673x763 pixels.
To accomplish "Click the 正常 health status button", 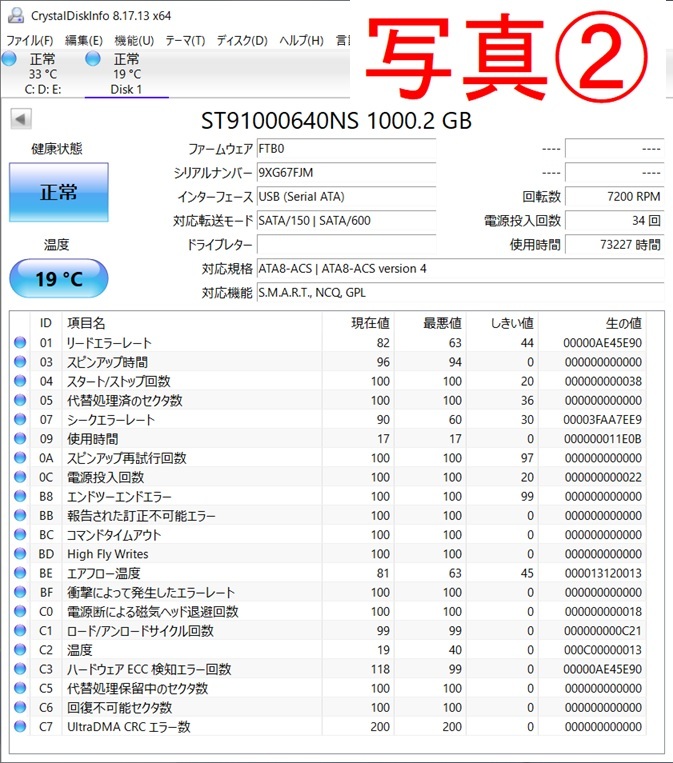I will point(58,192).
